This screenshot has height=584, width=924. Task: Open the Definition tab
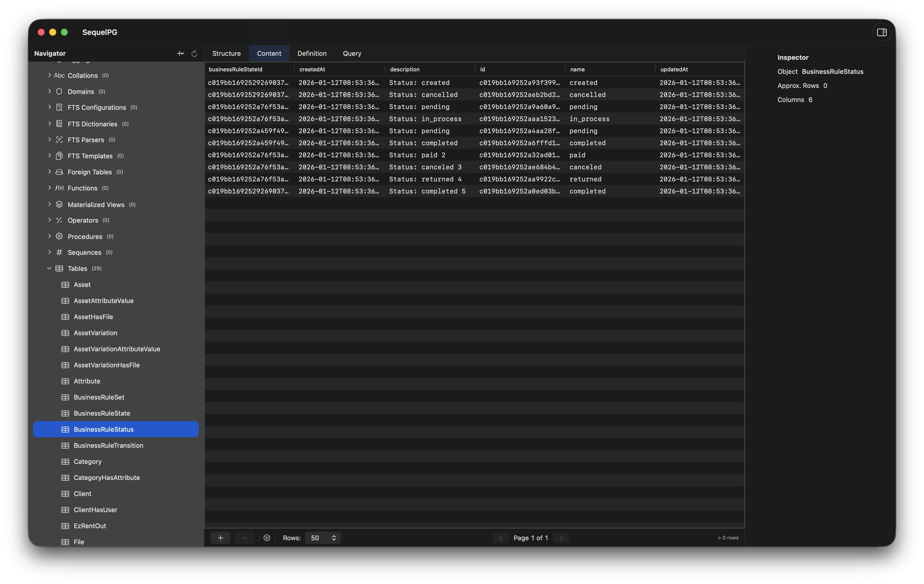pos(312,53)
